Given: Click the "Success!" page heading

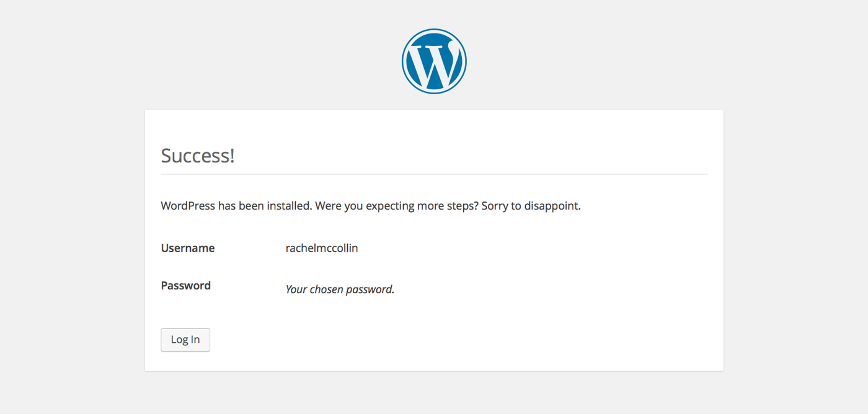Looking at the screenshot, I should tap(197, 156).
